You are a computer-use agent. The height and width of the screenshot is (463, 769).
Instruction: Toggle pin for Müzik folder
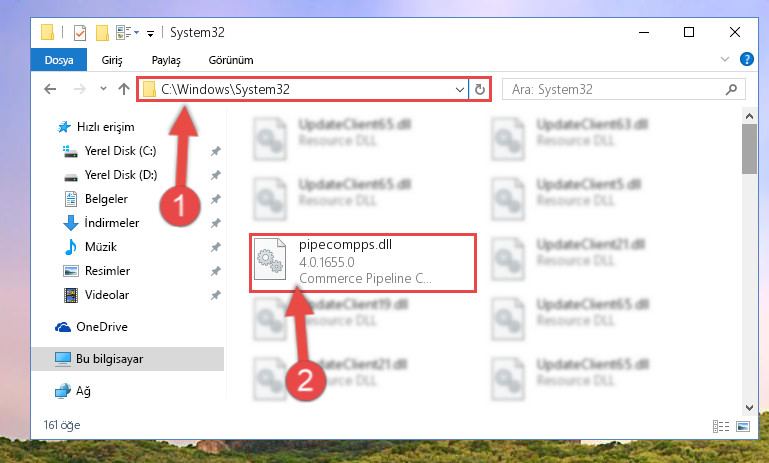215,247
